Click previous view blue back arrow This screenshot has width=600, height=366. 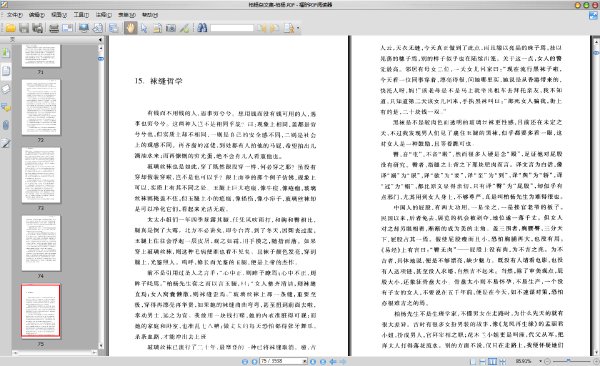[333, 361]
